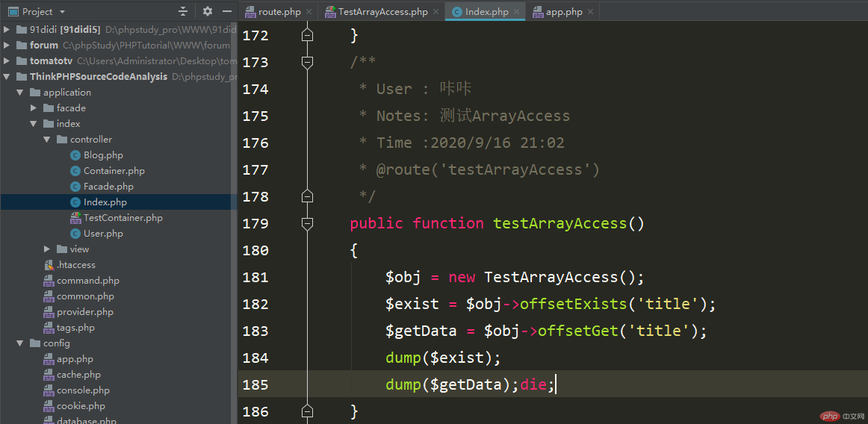Collapse the ThinkPHPSourceCodeAnalysis root

coord(7,76)
